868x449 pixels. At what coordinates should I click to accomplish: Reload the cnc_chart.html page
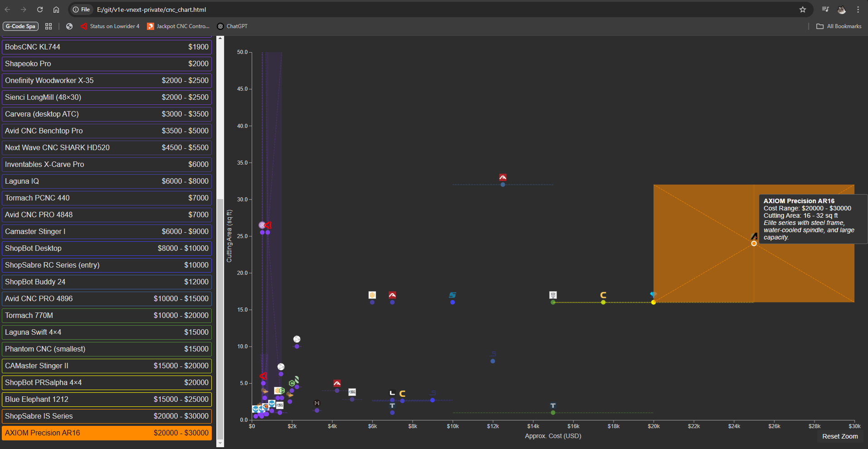pyautogui.click(x=40, y=10)
